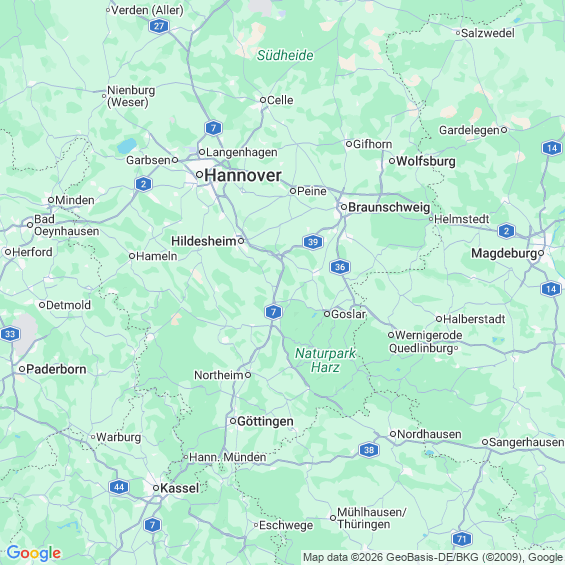Image resolution: width=565 pixels, height=565 pixels.
Task: Click the A44 highway shield near Kassel
Action: click(119, 487)
